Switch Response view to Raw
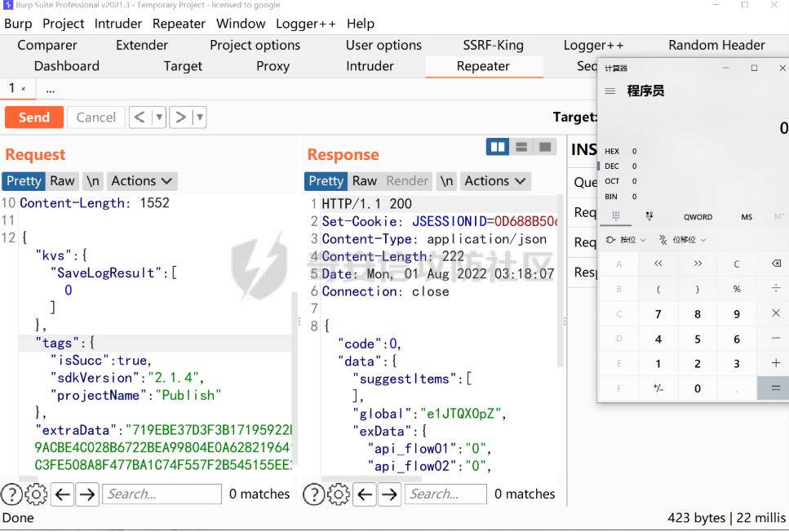Image resolution: width=789 pixels, height=532 pixels. click(x=365, y=181)
